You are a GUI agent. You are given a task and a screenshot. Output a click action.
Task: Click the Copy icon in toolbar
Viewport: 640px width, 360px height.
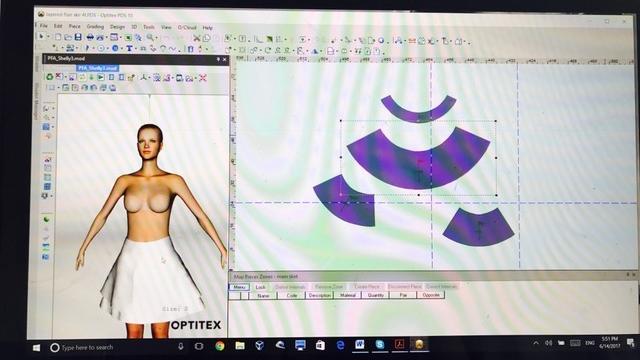click(207, 38)
